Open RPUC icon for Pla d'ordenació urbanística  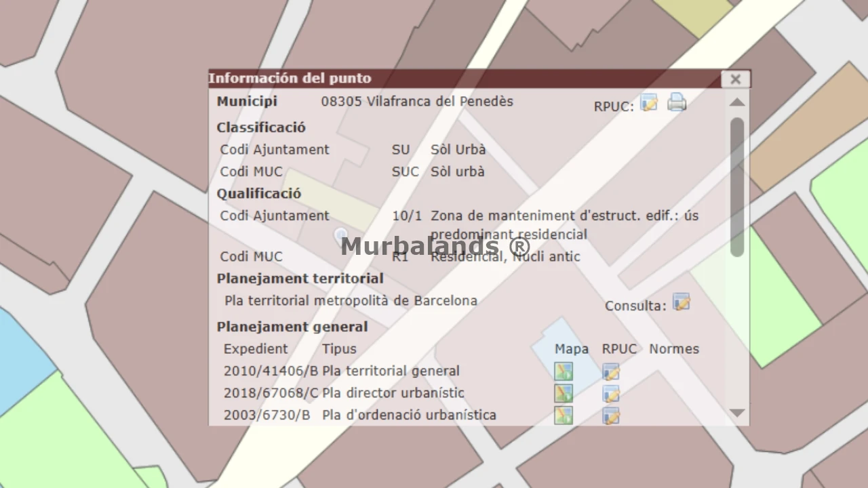point(611,415)
